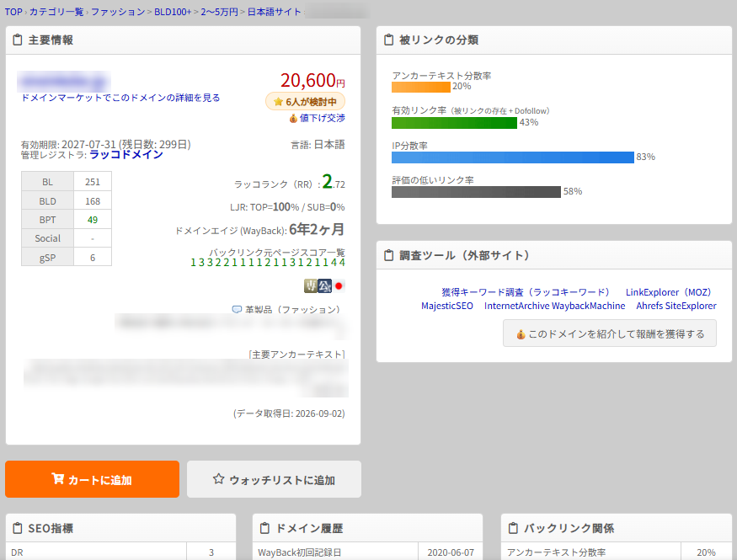Go to TOP in the breadcrumb
Viewport: 737px width, 560px height.
tap(13, 12)
